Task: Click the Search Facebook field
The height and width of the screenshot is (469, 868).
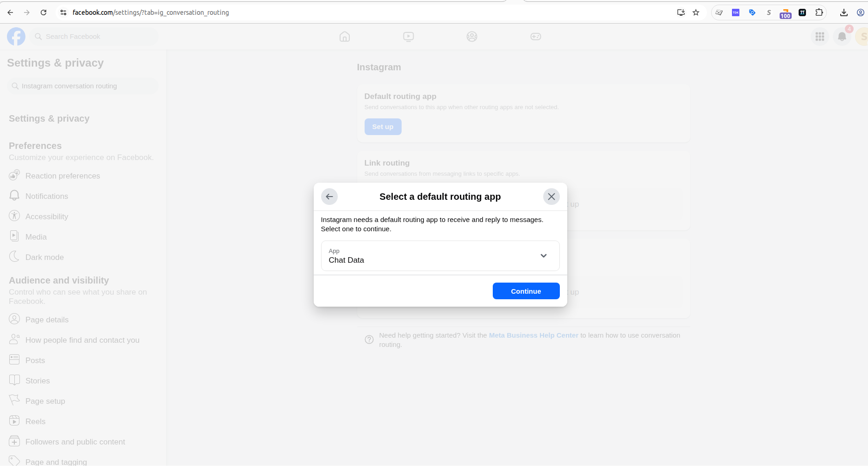Action: pyautogui.click(x=95, y=37)
